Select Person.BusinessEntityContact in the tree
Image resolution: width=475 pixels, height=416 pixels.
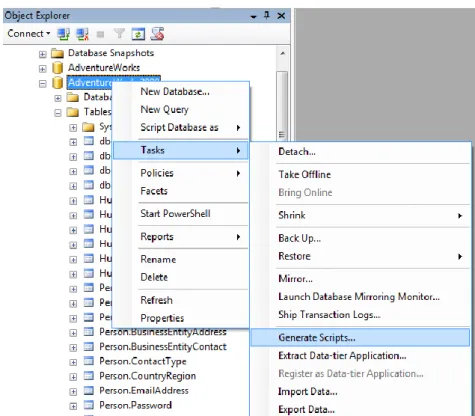[x=163, y=347]
